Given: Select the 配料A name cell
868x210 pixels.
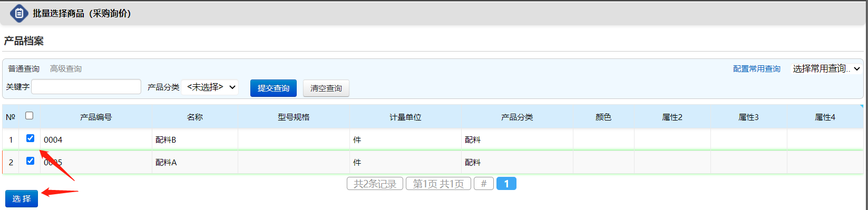Looking at the screenshot, I should (195, 162).
